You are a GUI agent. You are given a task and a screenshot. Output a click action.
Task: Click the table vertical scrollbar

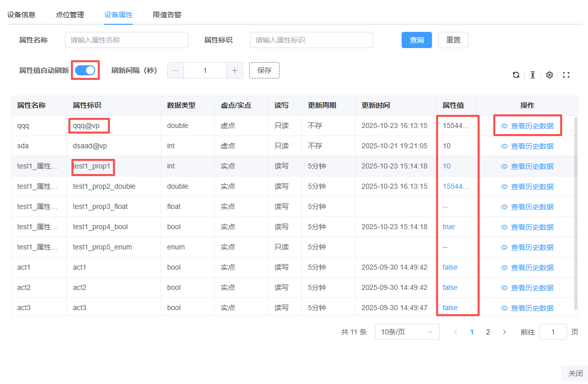click(x=576, y=214)
